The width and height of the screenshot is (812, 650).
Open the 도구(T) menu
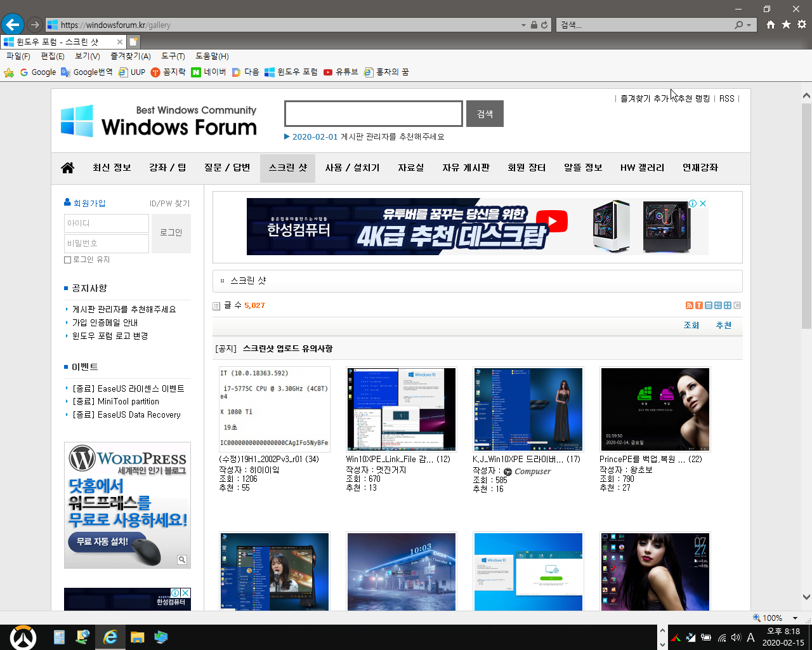[x=173, y=56]
